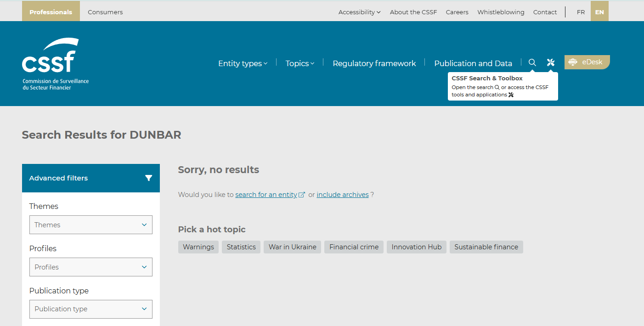Expand the Profiles dropdown
644x326 pixels.
point(91,267)
